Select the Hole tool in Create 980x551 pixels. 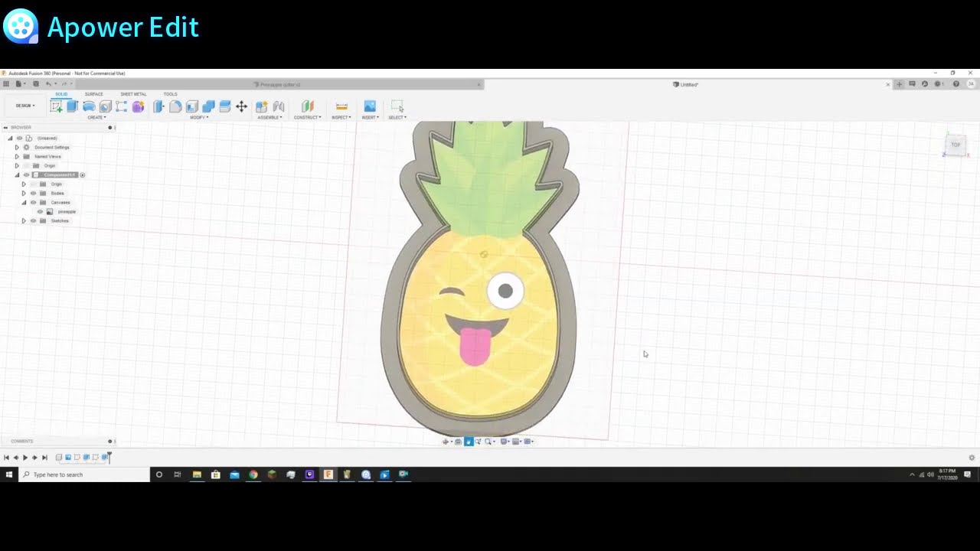(x=106, y=106)
